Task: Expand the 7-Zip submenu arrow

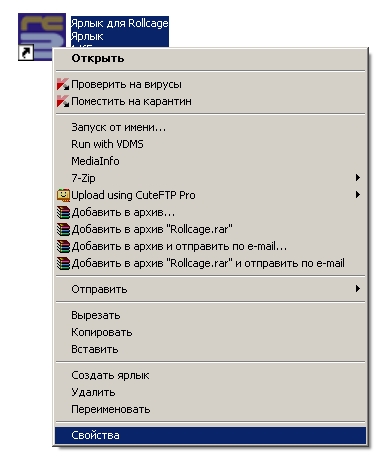Action: (358, 178)
